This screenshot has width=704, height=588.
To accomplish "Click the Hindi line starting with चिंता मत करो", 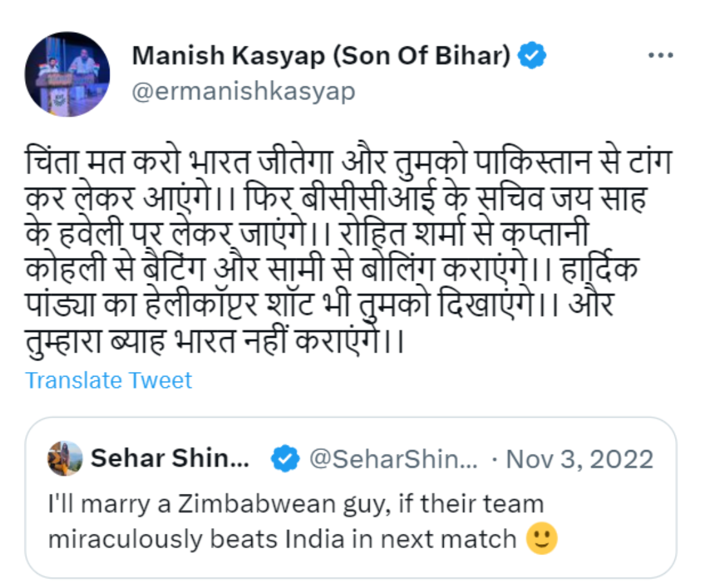I will click(348, 162).
